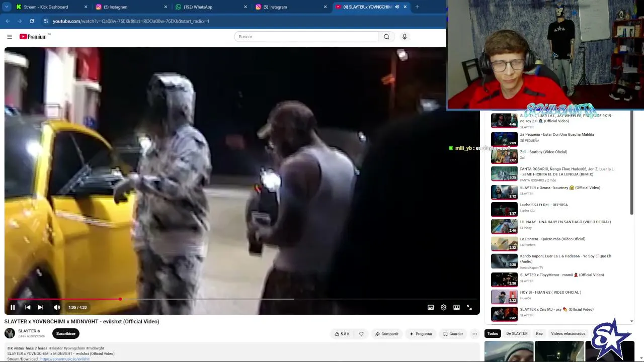Go forward in browser history
Viewport: 644px width, 362px height.
pos(20,21)
